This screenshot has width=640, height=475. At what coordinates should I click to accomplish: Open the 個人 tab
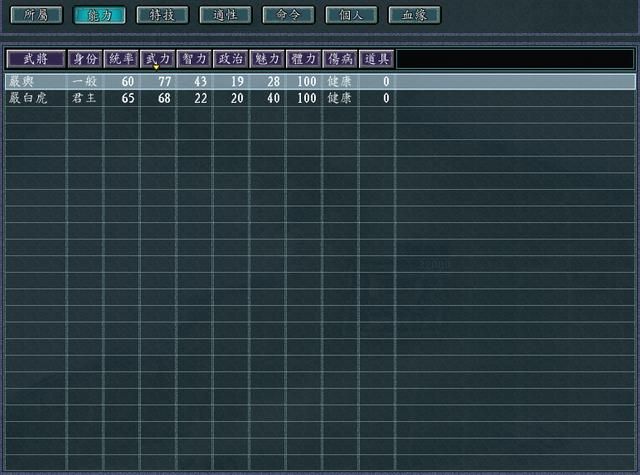coord(350,15)
